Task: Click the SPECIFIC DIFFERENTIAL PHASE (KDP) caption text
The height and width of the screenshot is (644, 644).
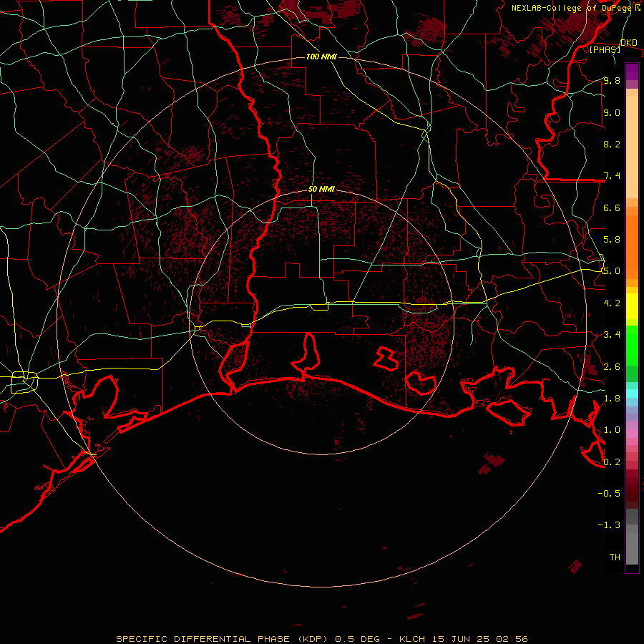Action: tap(222, 639)
